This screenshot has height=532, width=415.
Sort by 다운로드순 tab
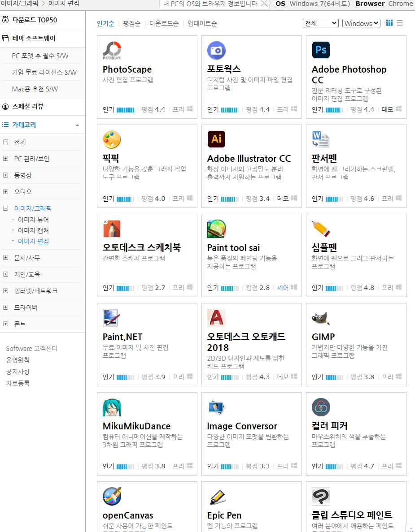pos(164,23)
